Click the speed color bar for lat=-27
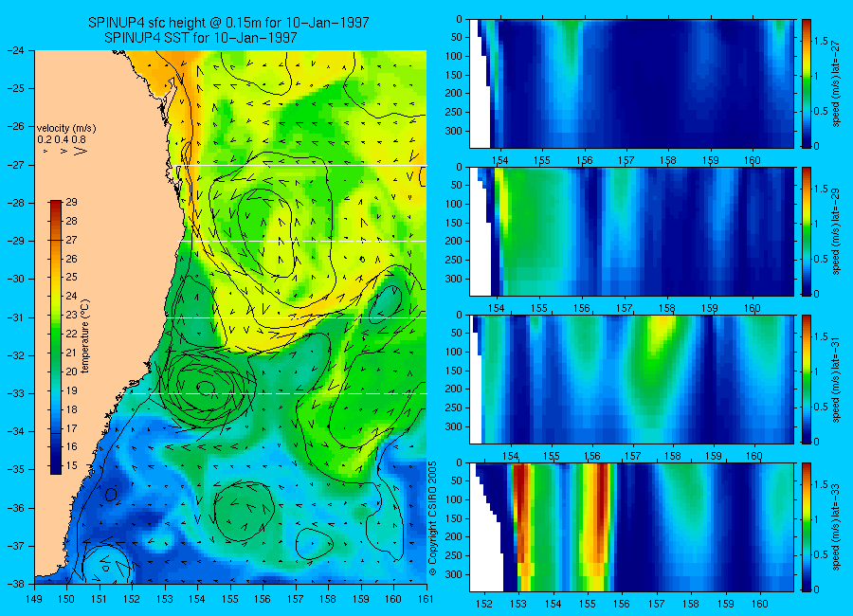Image resolution: width=853 pixels, height=616 pixels. (807, 83)
